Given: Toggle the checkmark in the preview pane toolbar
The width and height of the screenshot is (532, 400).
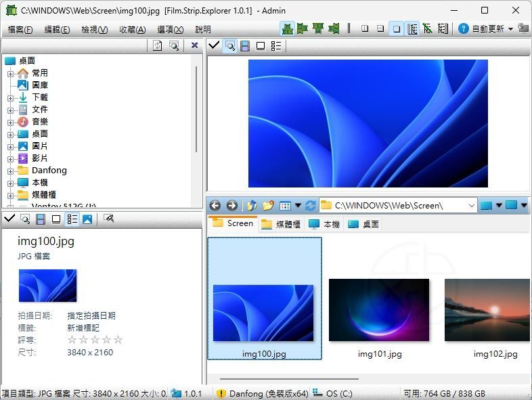Looking at the screenshot, I should pos(214,46).
